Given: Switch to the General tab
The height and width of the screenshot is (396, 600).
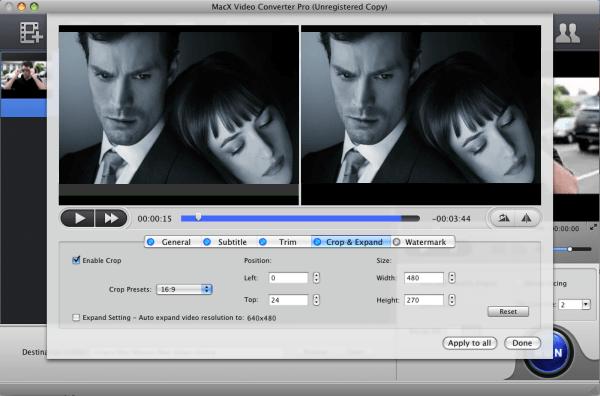Looking at the screenshot, I should coord(173,242).
